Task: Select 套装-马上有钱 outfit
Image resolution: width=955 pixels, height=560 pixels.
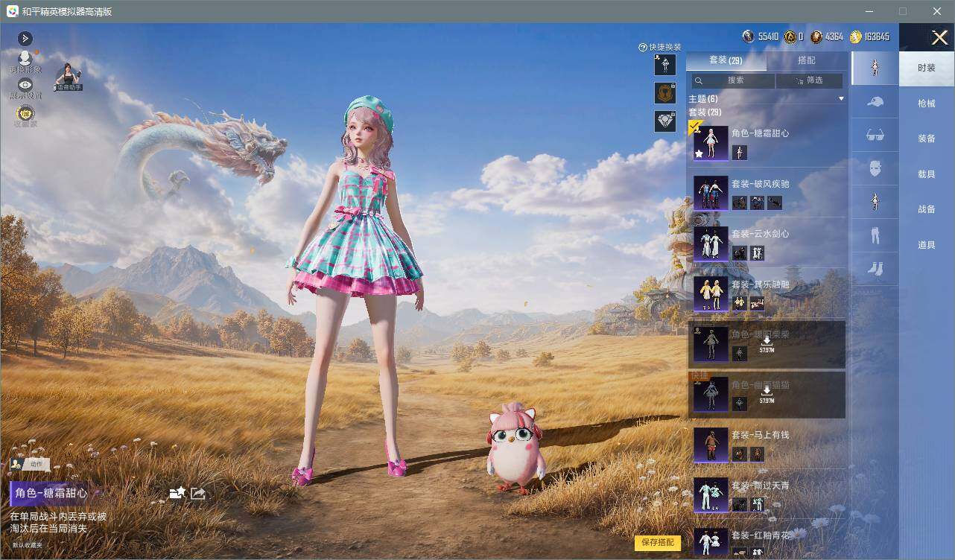Action: pyautogui.click(x=767, y=445)
